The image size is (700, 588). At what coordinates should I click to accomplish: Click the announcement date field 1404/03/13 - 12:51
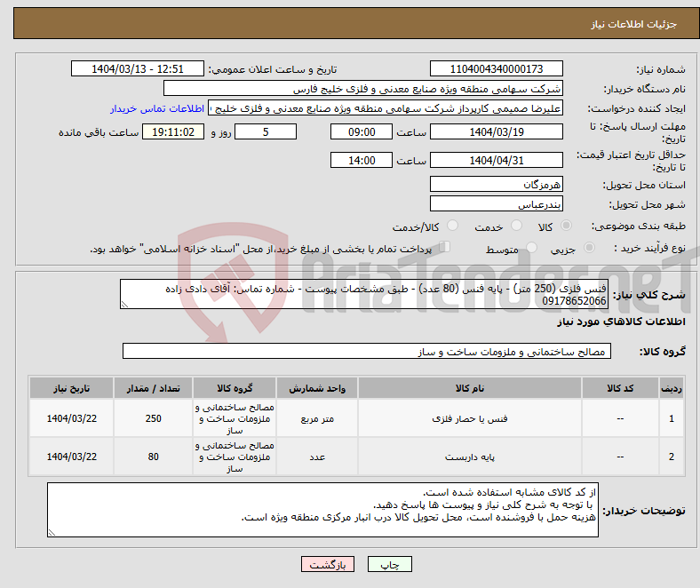(x=138, y=68)
